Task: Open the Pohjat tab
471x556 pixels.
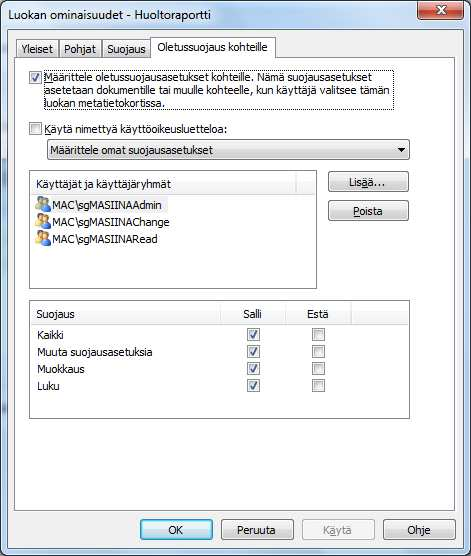Action: (x=80, y=49)
